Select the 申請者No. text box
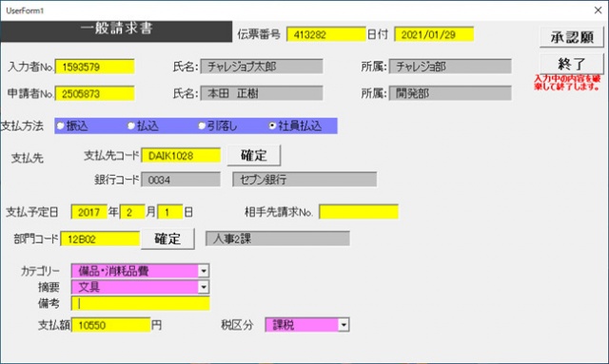 click(x=95, y=93)
